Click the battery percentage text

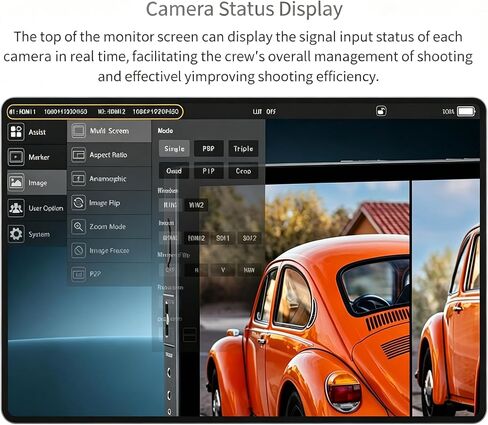pyautogui.click(x=448, y=112)
